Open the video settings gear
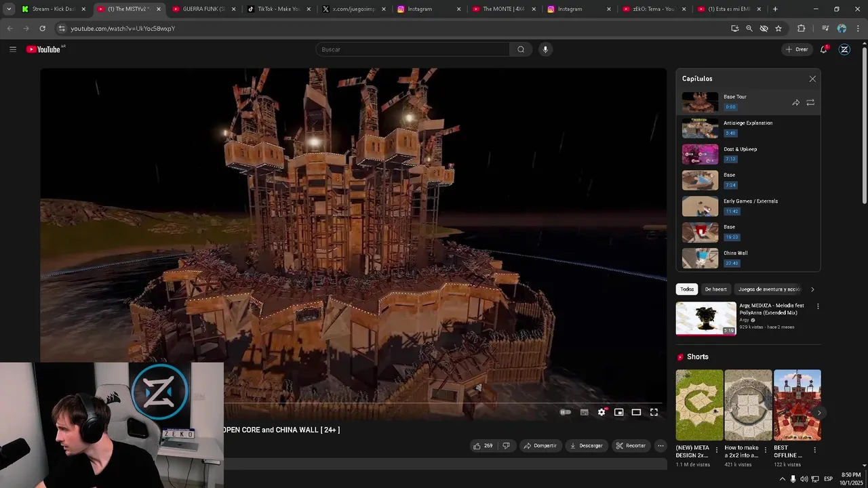 point(601,412)
